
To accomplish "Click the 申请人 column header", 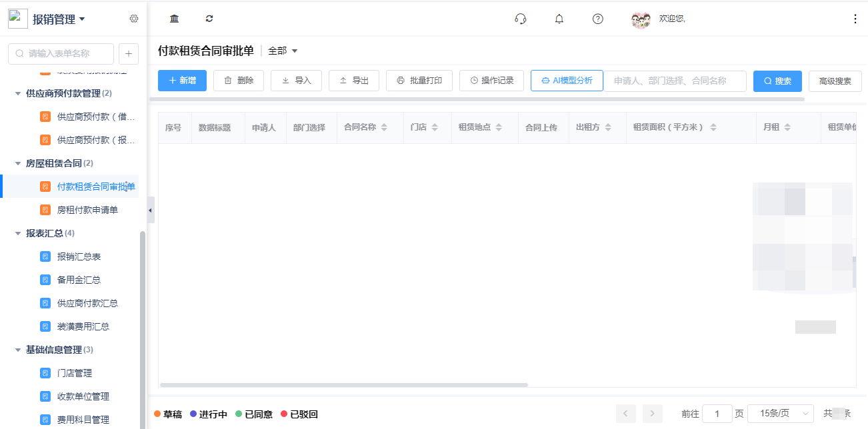I will pyautogui.click(x=264, y=127).
